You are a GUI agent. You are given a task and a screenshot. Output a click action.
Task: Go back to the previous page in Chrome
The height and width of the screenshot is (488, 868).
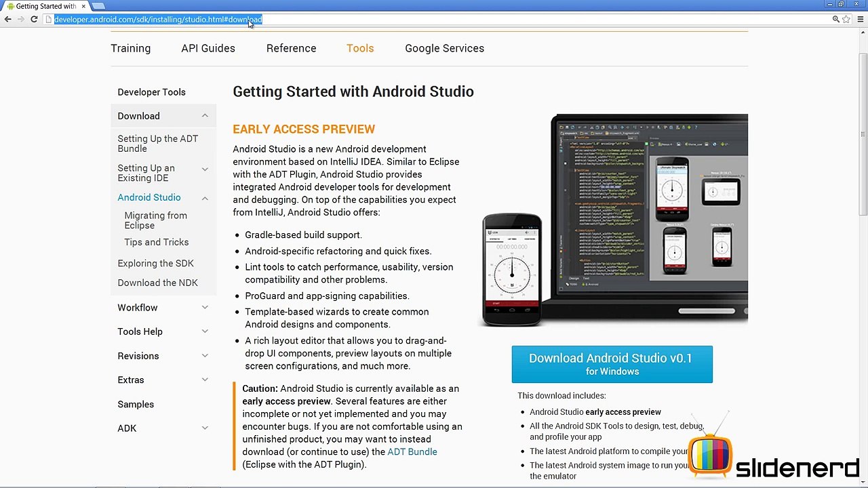pos(7,20)
